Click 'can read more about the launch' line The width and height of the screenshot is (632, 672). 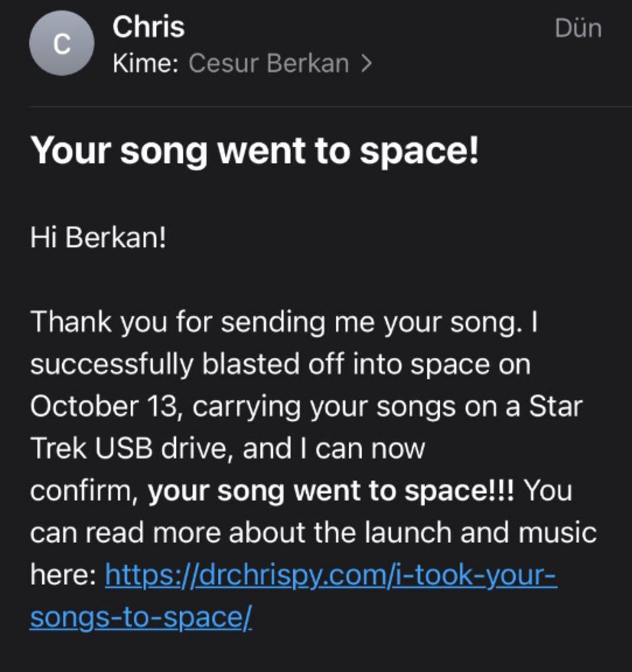click(x=313, y=532)
